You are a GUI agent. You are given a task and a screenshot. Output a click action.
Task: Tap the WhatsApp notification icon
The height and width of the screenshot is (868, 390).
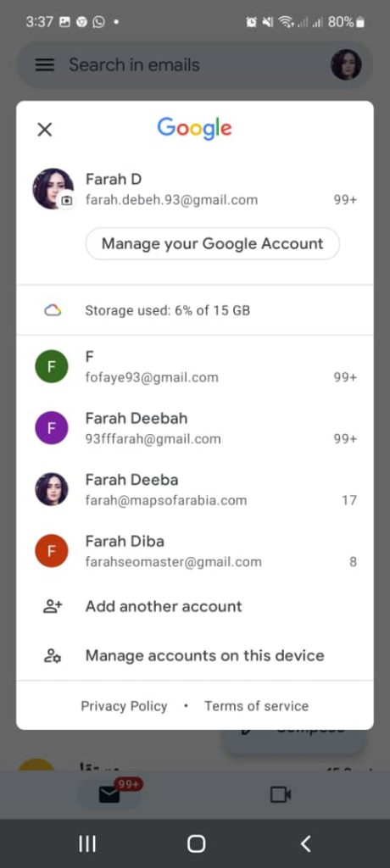(x=98, y=22)
